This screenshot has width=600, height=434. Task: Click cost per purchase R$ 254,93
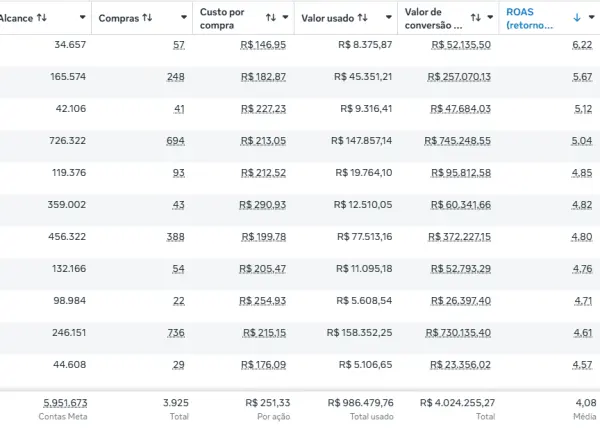[x=262, y=301]
